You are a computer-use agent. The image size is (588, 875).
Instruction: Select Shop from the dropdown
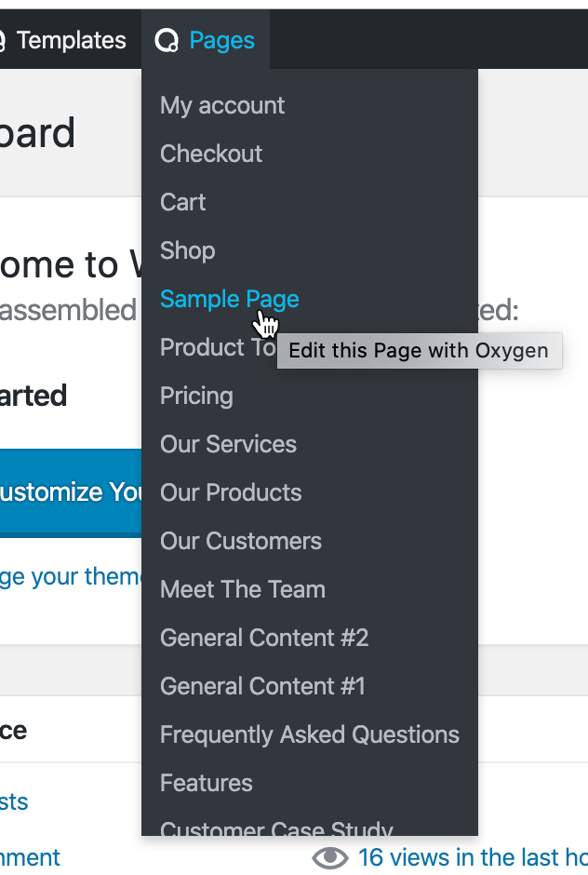click(187, 250)
